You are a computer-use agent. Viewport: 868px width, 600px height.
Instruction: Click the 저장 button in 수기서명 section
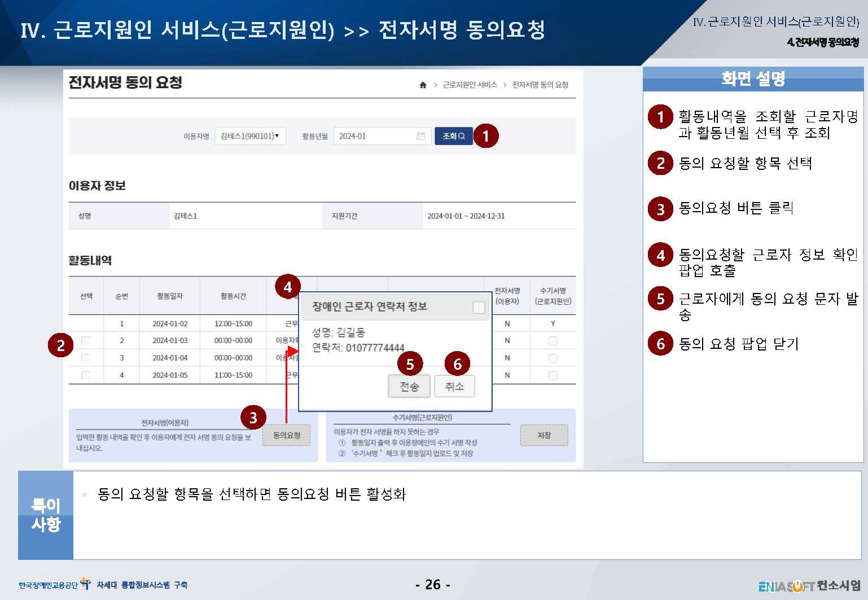coord(544,435)
